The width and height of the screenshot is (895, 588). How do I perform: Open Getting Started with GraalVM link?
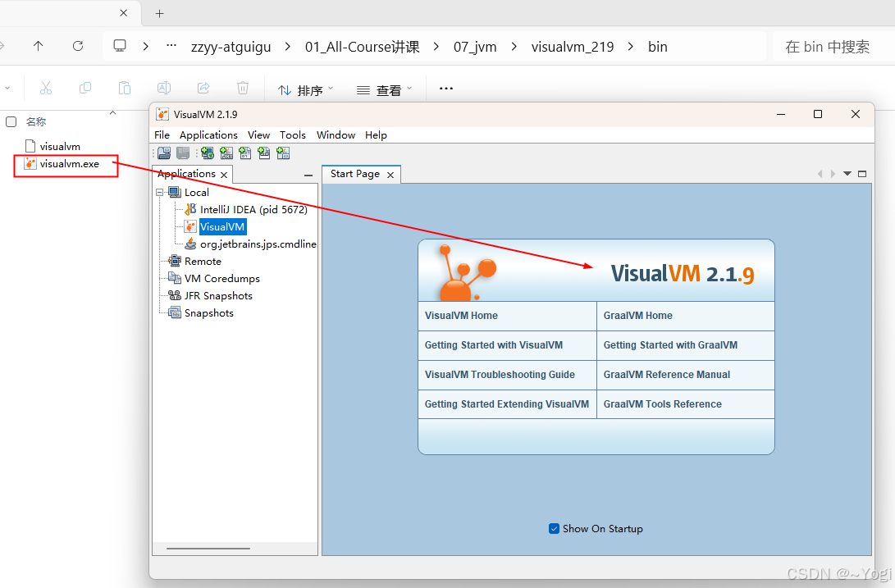click(671, 344)
